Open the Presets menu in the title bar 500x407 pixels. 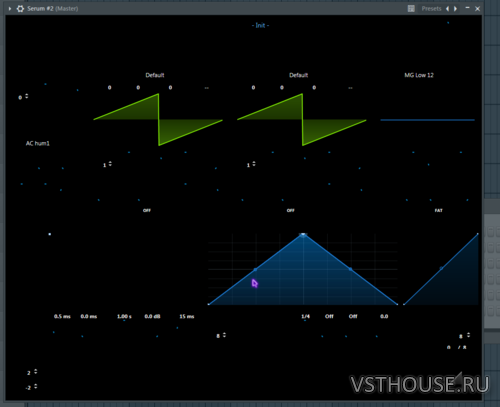pyautogui.click(x=431, y=9)
